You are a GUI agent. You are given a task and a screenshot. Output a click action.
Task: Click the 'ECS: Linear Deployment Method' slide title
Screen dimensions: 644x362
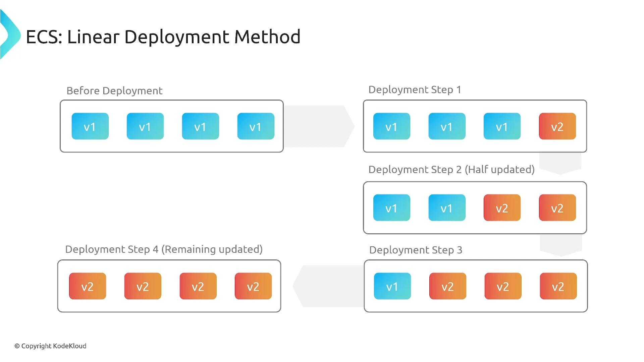point(163,37)
